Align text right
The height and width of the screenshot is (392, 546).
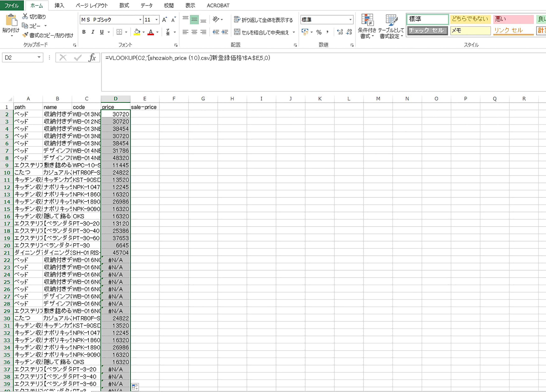click(x=204, y=32)
